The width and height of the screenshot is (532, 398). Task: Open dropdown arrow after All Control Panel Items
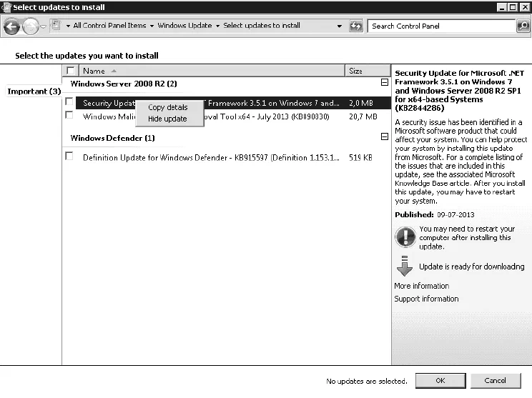pos(152,26)
